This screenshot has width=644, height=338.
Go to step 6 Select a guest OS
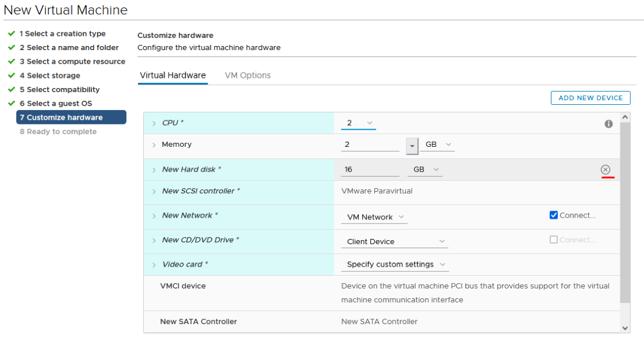click(x=56, y=104)
